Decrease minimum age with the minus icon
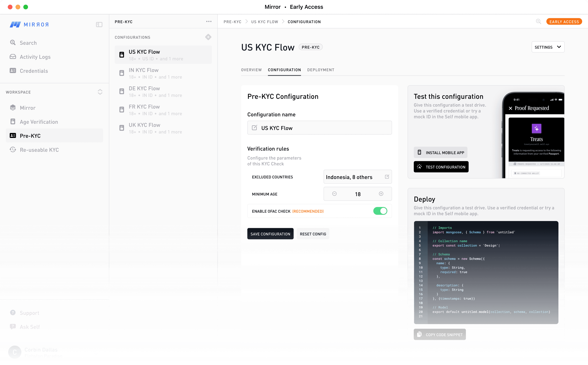 pos(334,194)
